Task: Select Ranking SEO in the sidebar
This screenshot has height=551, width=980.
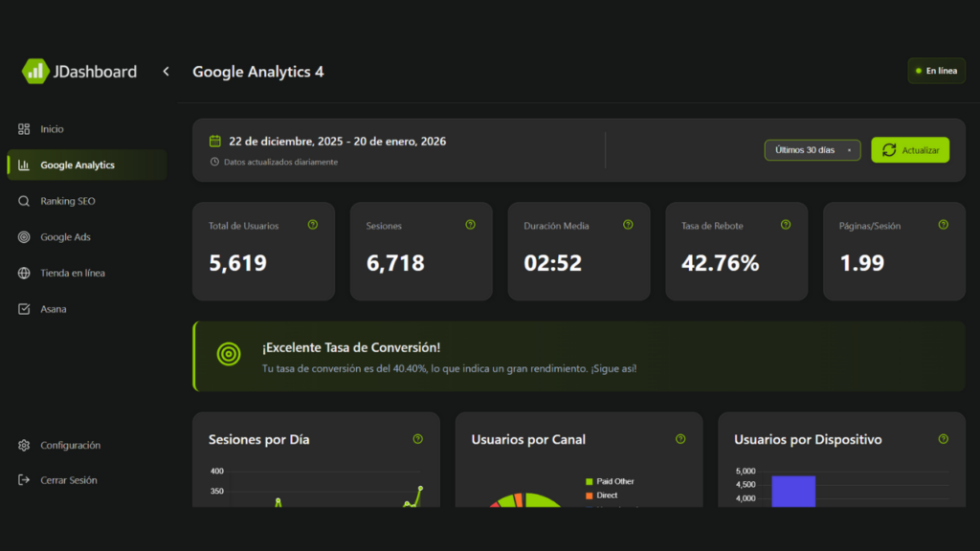Action: coord(67,202)
